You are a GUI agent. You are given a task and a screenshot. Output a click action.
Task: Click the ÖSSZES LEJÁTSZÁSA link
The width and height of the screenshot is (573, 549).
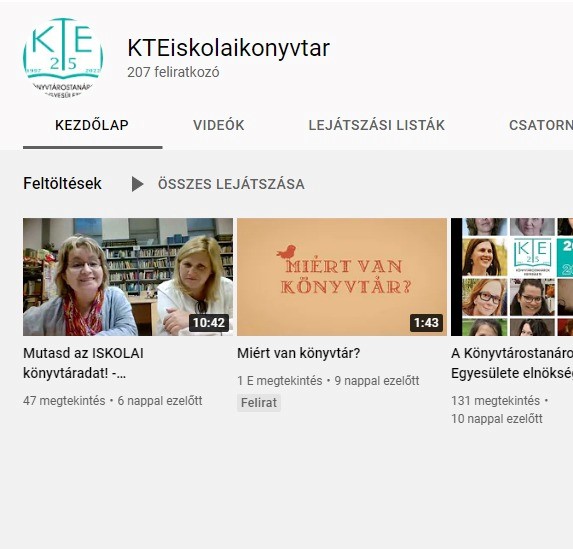click(231, 184)
